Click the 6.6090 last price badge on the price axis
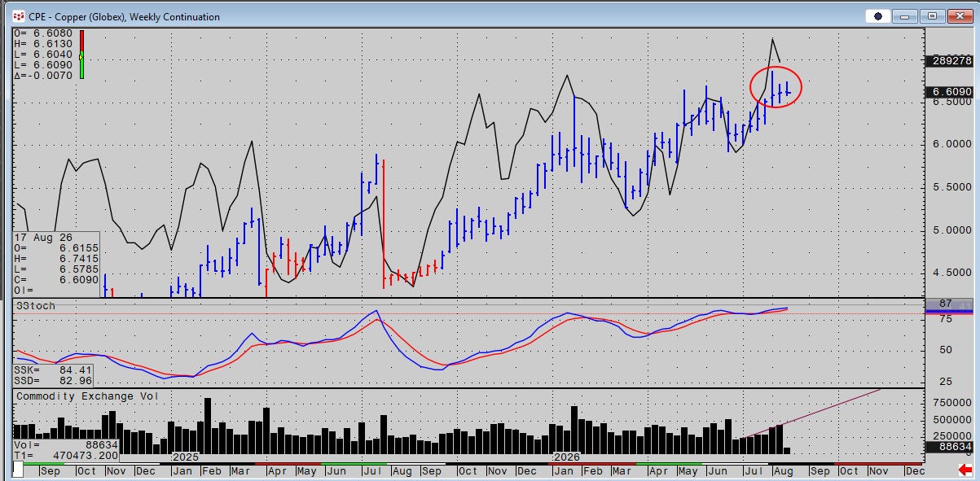The image size is (980, 481). (x=949, y=93)
